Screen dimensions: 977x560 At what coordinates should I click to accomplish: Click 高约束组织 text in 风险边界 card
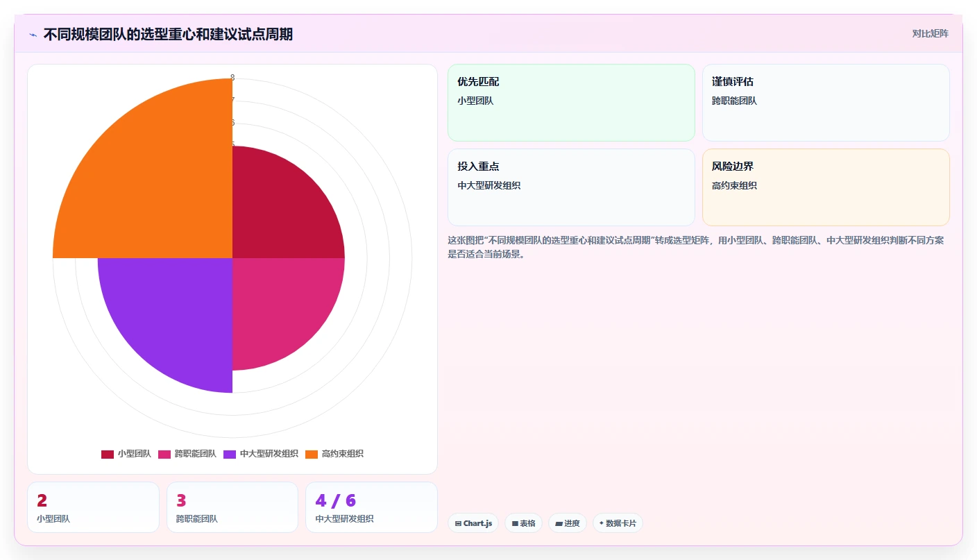(x=734, y=185)
